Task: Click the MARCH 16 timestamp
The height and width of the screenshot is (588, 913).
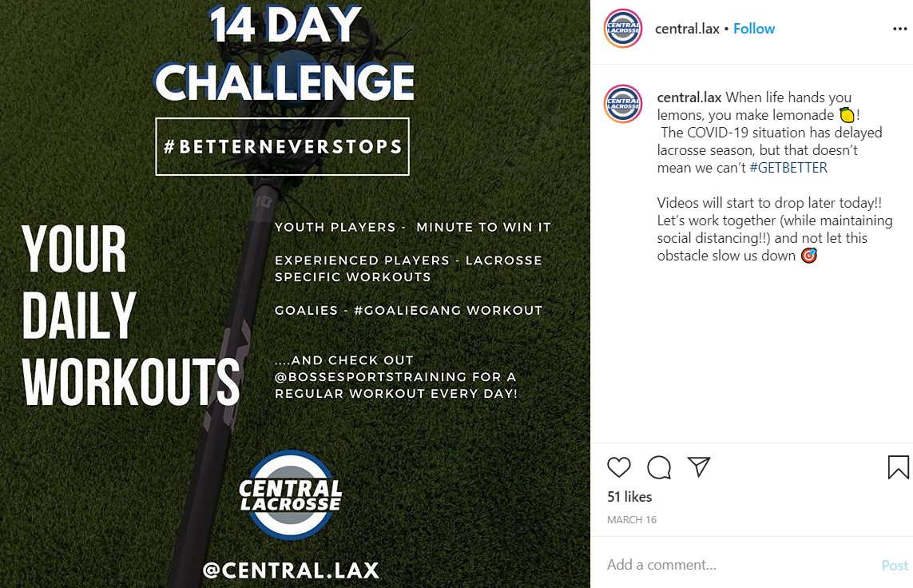Action: (x=631, y=519)
